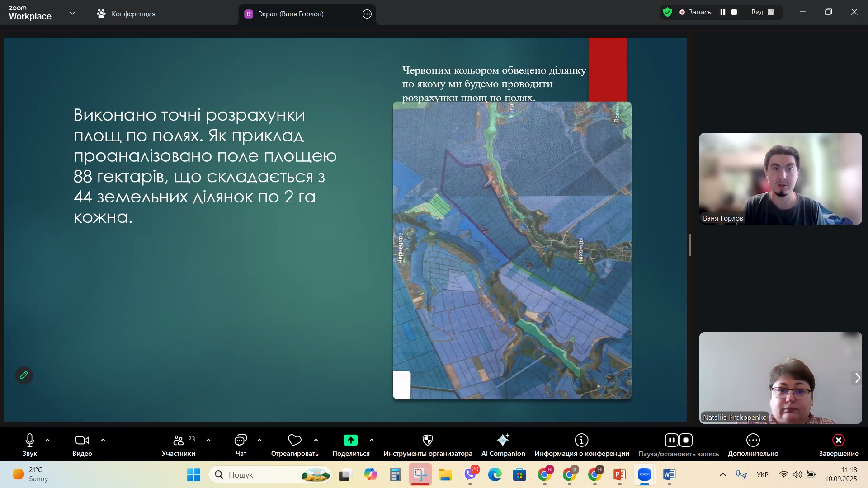
Task: Select the Экран (Ваня Горлов) tab
Action: coord(290,14)
